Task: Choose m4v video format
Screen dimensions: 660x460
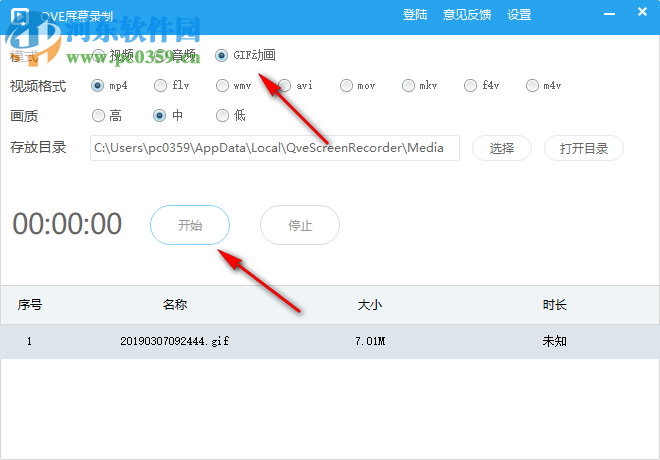Action: click(532, 86)
